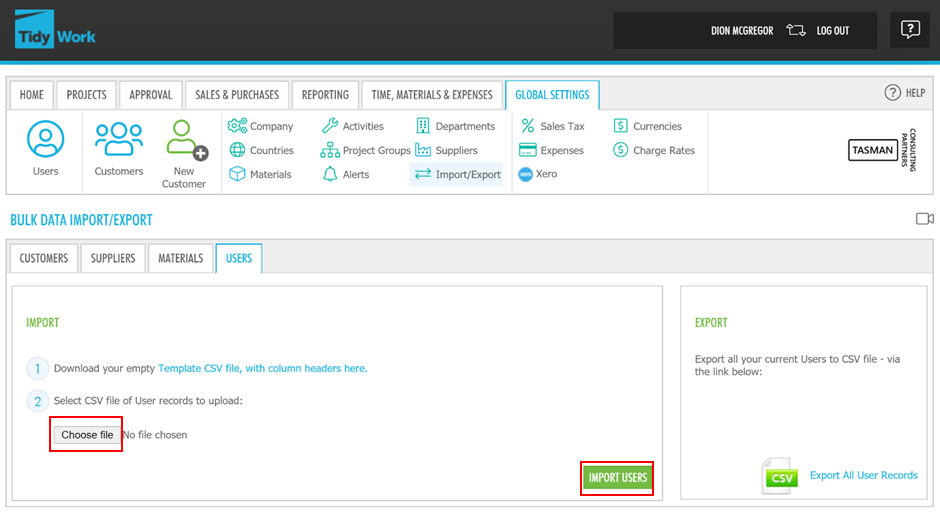Select the Global Settings tab
The height and width of the screenshot is (523, 940).
point(552,95)
